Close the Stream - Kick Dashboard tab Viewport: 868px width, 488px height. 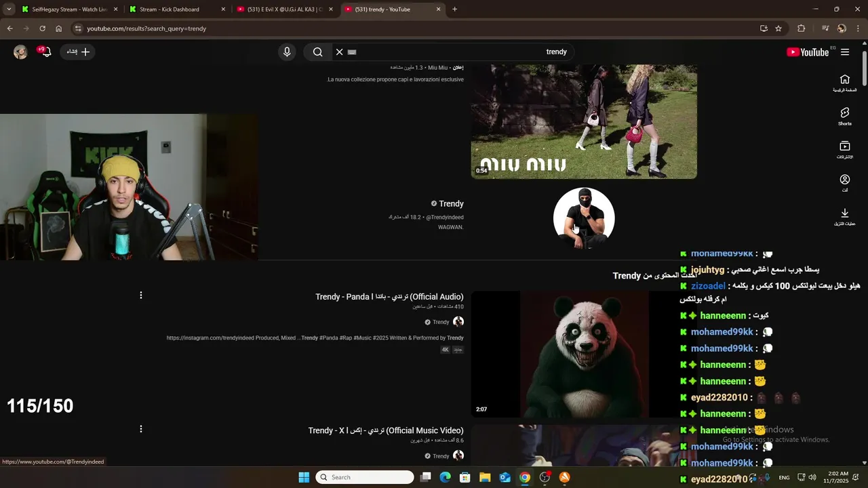pos(223,9)
